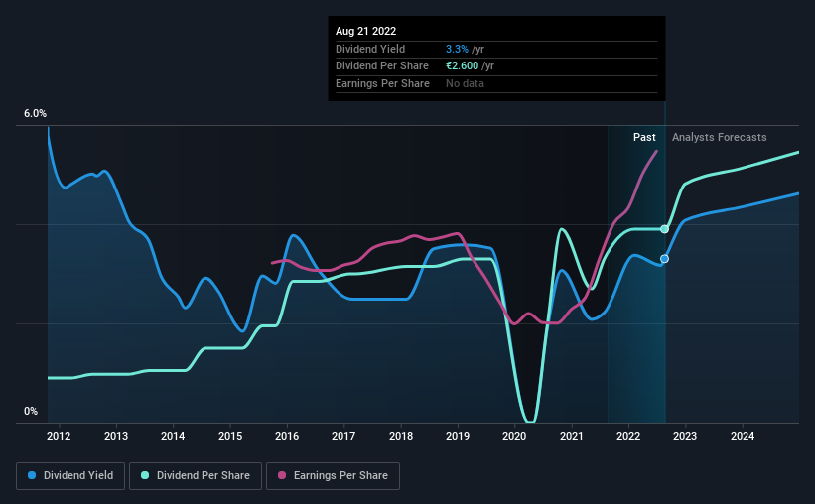Select the blue Dividend Yield data point

[664, 259]
